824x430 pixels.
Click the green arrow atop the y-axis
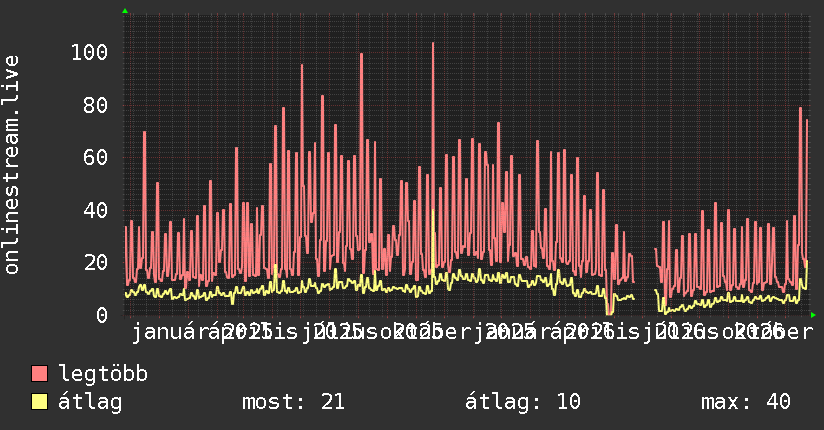[125, 11]
